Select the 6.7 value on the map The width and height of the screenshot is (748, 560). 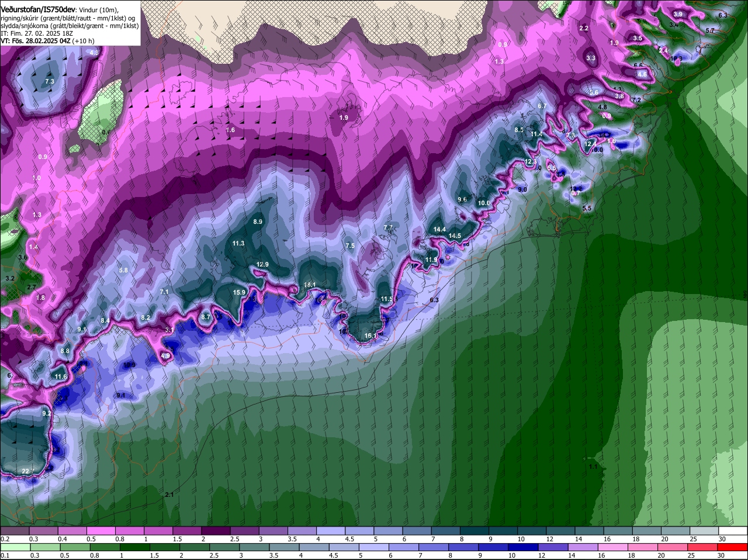click(x=542, y=106)
